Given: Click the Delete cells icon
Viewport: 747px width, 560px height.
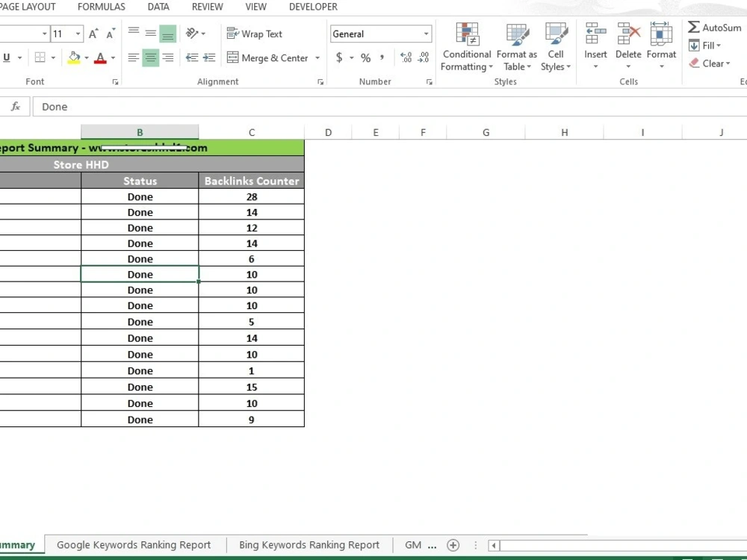Looking at the screenshot, I should point(628,34).
